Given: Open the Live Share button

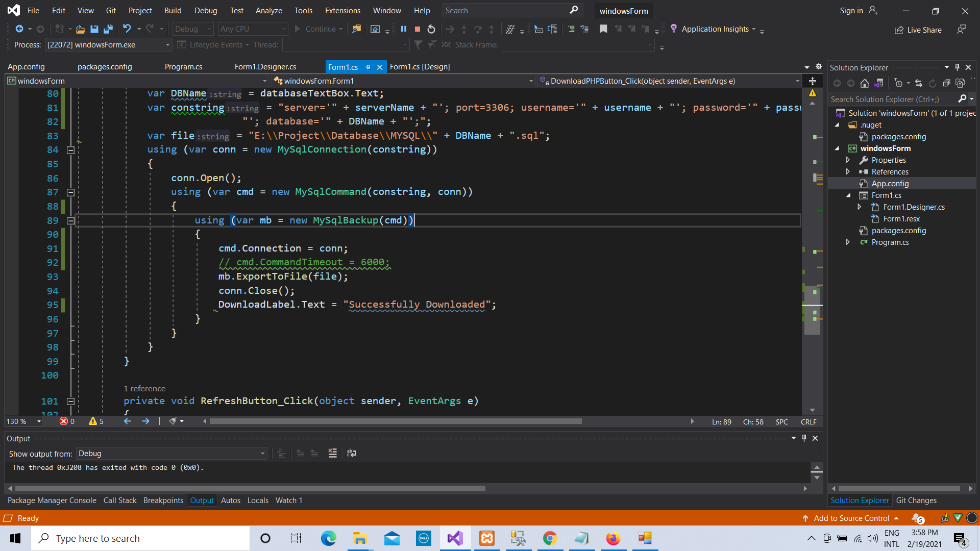Looking at the screenshot, I should 918,30.
